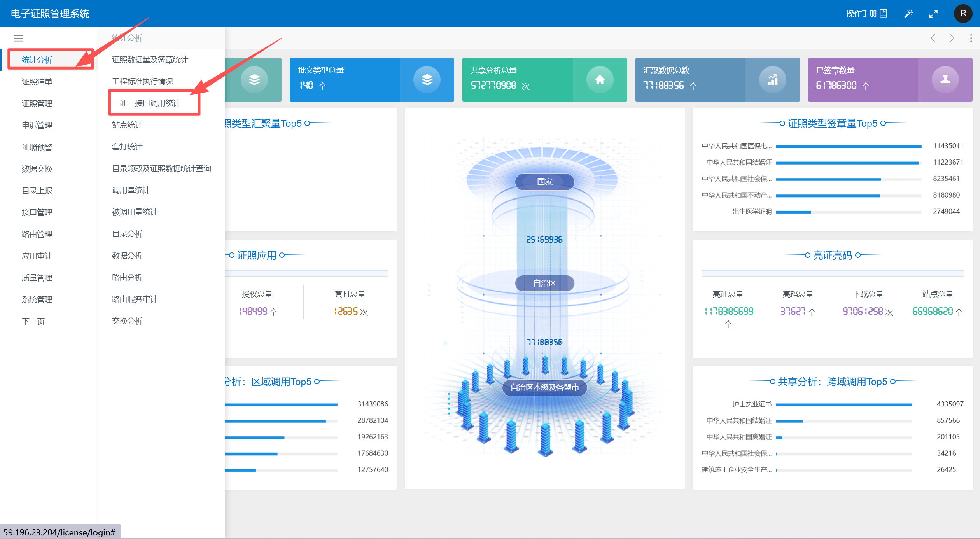Viewport: 980px width, 539px height.
Task: Click the right chevron tab-scroll arrow
Action: (952, 38)
